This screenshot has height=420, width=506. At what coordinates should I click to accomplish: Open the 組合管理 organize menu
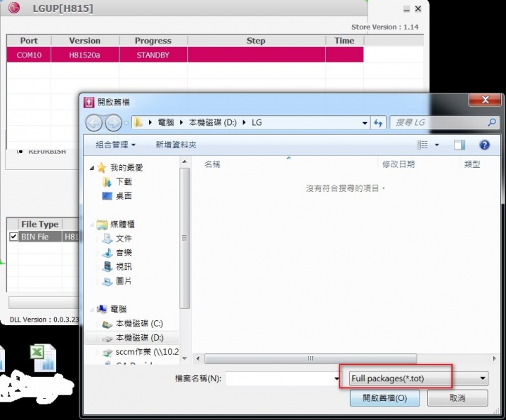pyautogui.click(x=115, y=145)
